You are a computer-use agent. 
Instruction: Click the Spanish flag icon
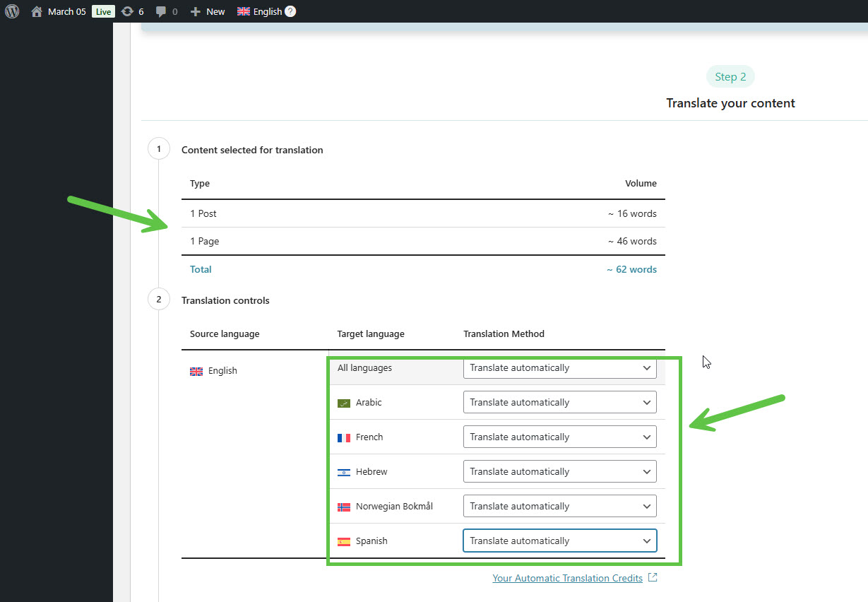tap(344, 541)
